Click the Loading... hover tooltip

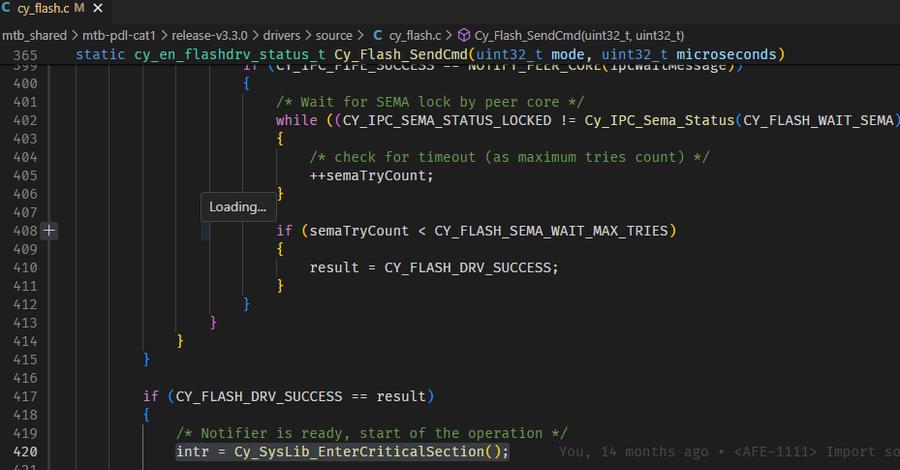pyautogui.click(x=237, y=207)
